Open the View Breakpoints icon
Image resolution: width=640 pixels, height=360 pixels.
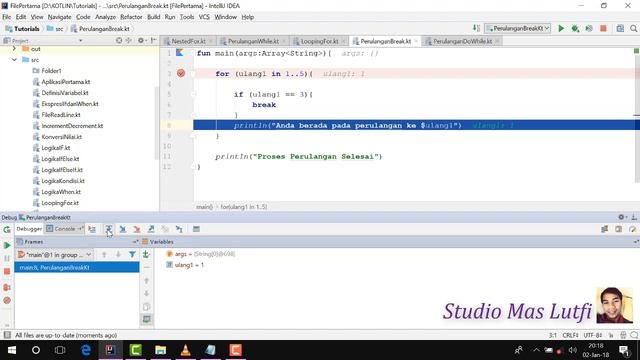coord(7,287)
